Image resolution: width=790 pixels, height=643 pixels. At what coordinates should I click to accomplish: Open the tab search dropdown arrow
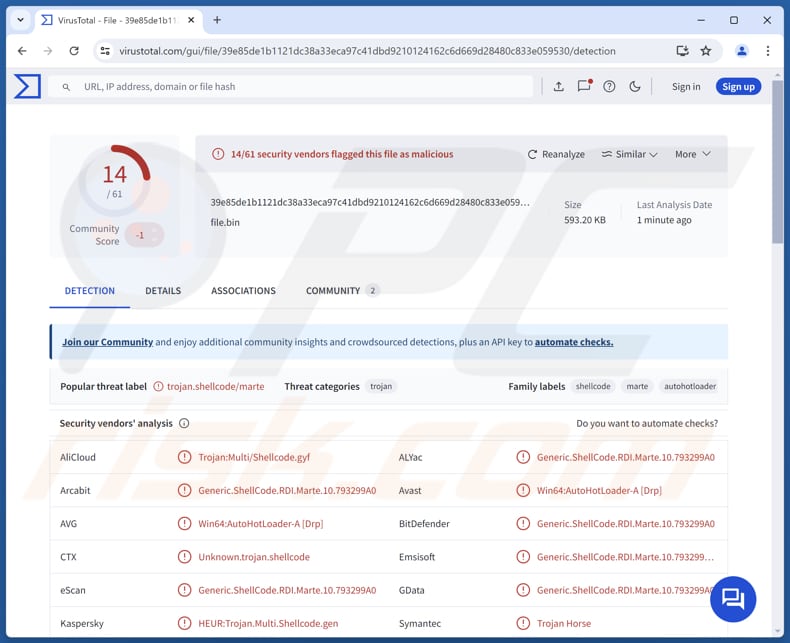click(21, 20)
